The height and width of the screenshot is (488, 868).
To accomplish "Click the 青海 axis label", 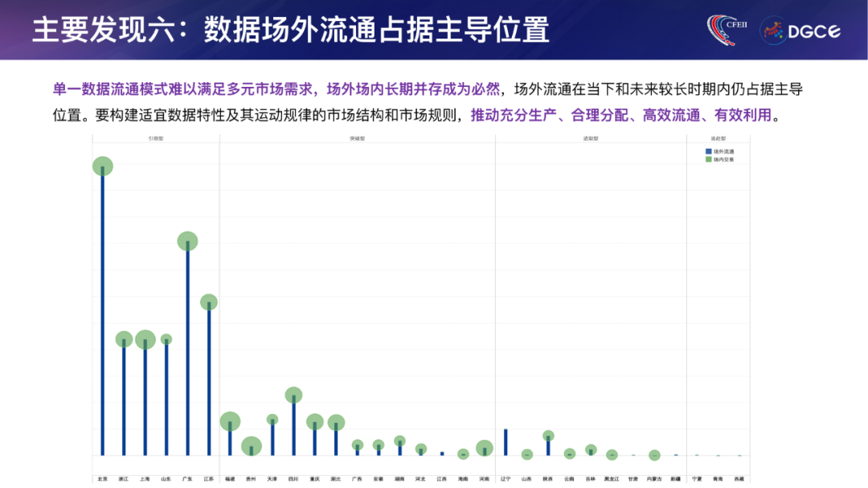I will [x=718, y=479].
